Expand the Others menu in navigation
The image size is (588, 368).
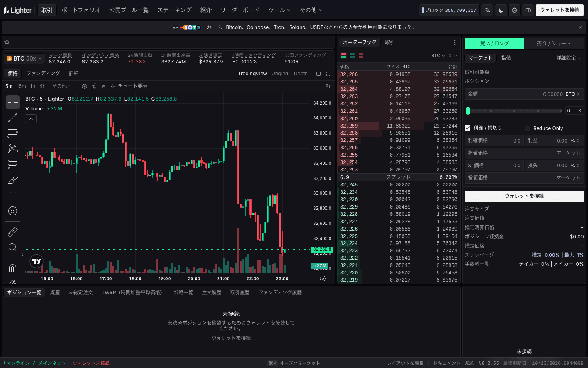pos(311,10)
